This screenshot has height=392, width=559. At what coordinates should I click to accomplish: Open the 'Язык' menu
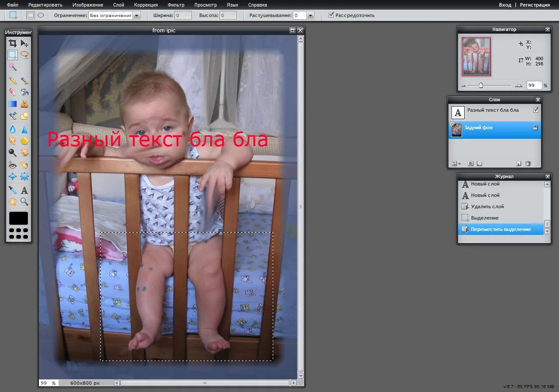point(233,5)
